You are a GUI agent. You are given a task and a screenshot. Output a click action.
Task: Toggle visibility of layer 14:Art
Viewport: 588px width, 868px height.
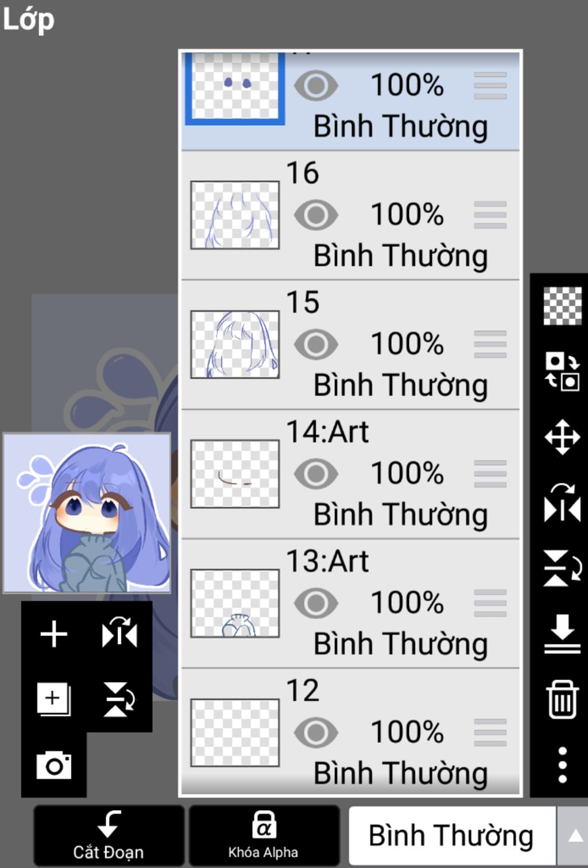(316, 474)
